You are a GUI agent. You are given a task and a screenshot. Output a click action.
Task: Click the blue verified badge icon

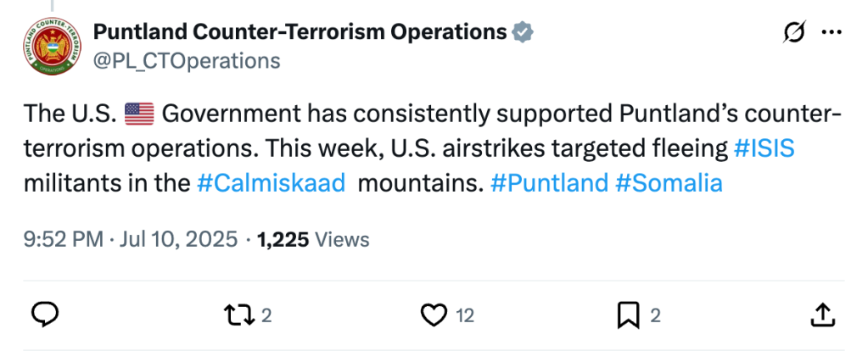pos(524,33)
